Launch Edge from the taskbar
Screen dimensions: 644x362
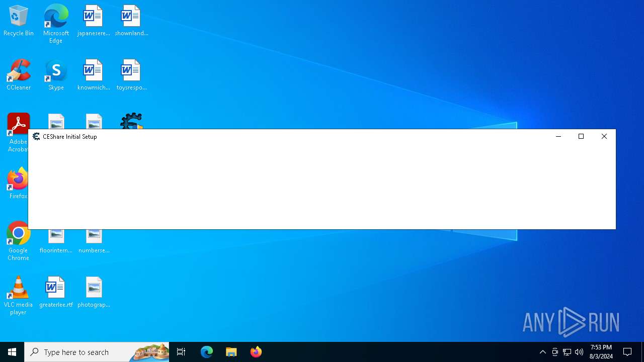[207, 352]
